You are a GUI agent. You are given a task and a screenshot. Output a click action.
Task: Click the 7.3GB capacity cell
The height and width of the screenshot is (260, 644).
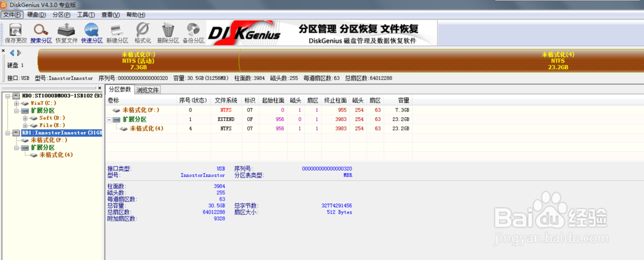pos(402,110)
